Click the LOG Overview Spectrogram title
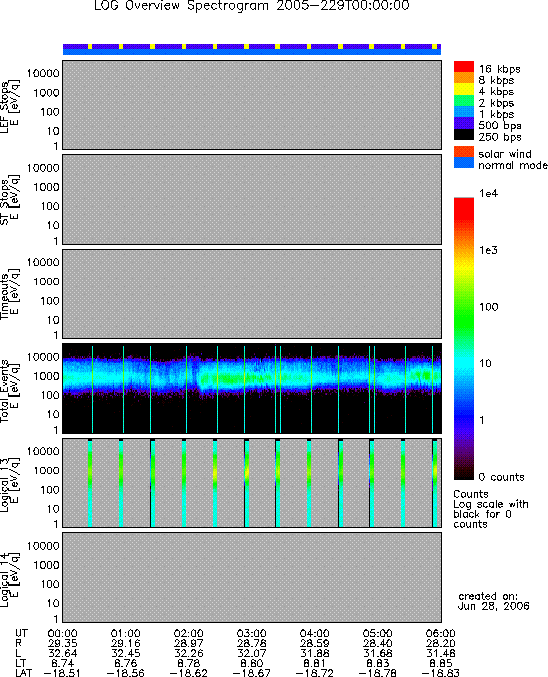548x677 pixels. coord(252,6)
